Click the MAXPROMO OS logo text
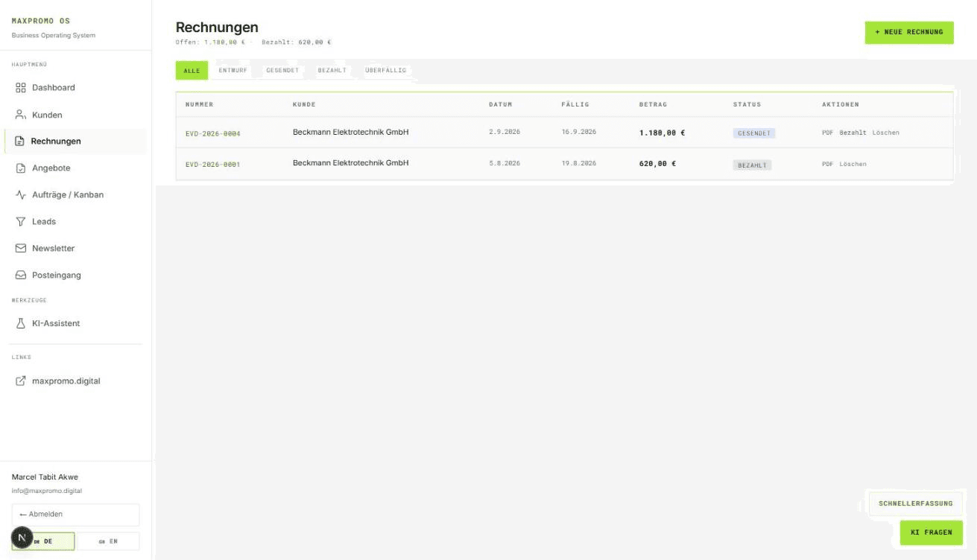This screenshot has width=977, height=560. pyautogui.click(x=41, y=21)
